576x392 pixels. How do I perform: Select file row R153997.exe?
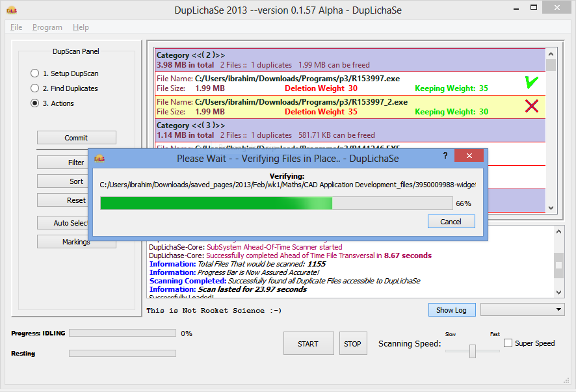[350, 83]
